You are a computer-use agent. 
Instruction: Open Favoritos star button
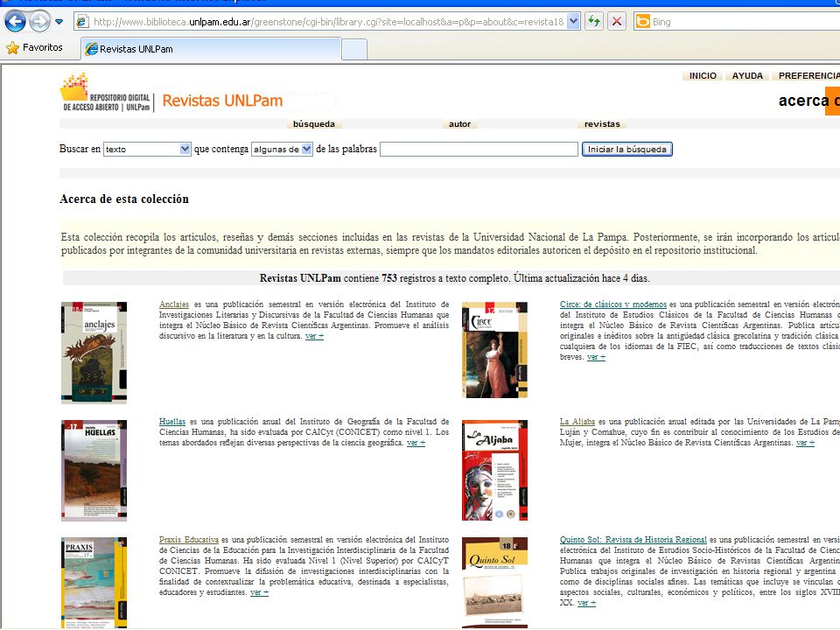[34, 47]
